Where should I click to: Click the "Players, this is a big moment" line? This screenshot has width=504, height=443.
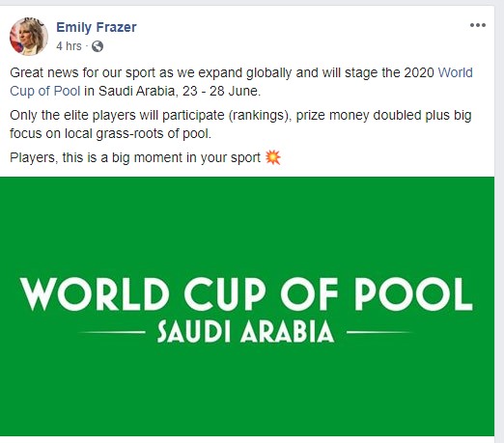pyautogui.click(x=135, y=158)
